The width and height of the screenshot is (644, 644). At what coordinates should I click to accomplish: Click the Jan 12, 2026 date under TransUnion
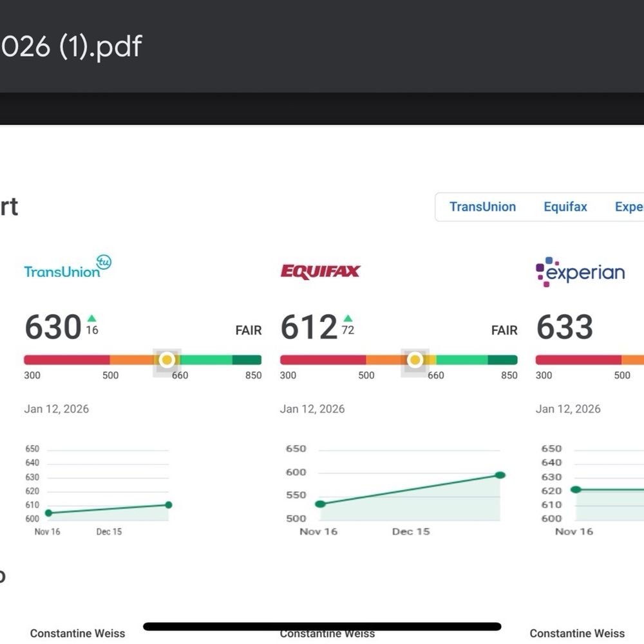click(56, 409)
